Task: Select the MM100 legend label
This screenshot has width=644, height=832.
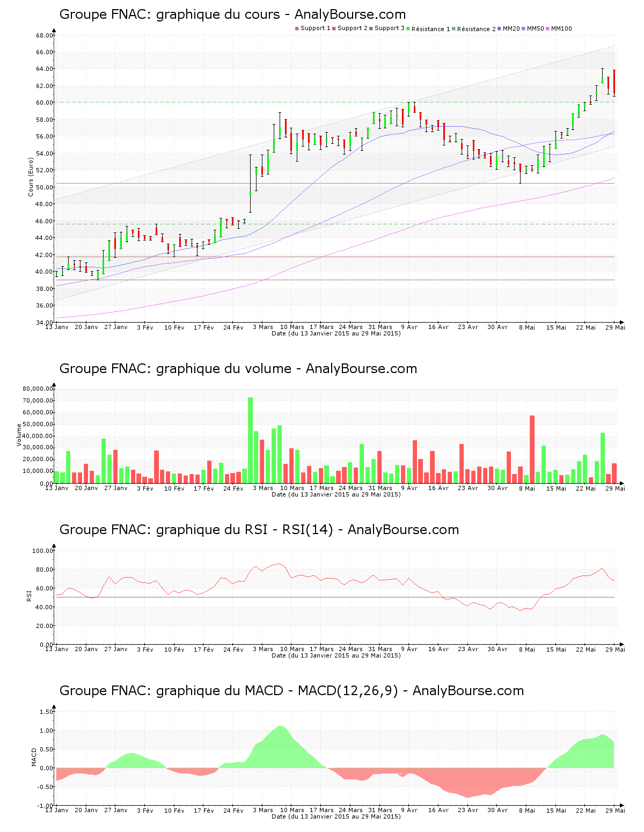Action: 561,28
